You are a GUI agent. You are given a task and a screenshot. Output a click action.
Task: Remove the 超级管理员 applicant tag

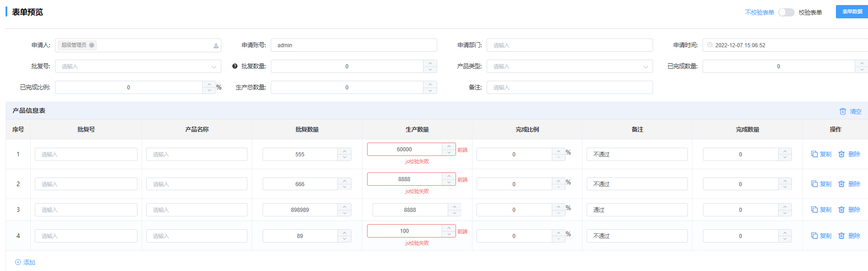[x=92, y=45]
